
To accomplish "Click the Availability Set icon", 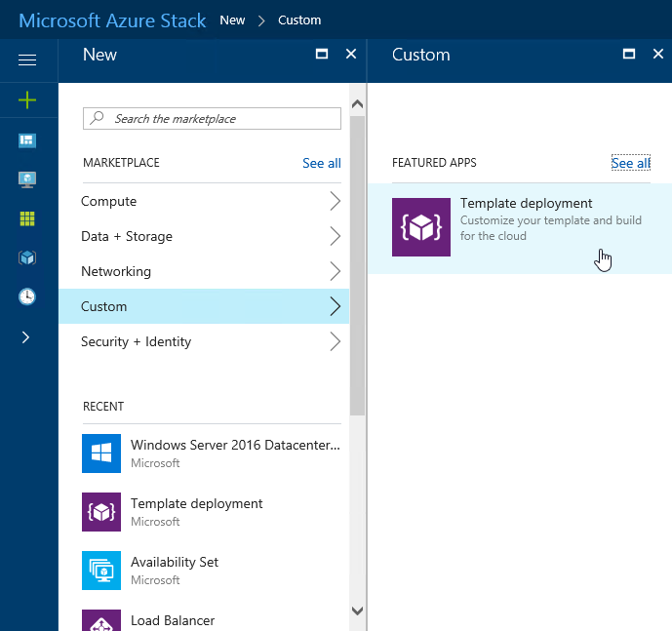I will click(x=101, y=571).
